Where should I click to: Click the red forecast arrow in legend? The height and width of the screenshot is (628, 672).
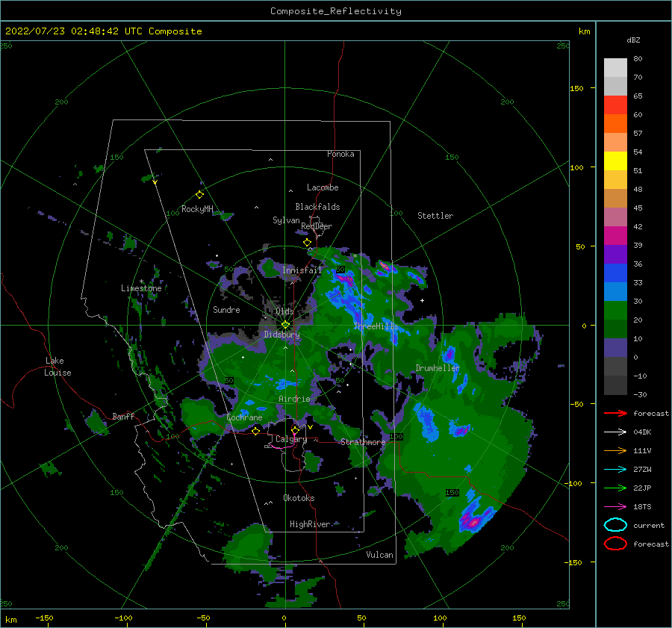[615, 413]
